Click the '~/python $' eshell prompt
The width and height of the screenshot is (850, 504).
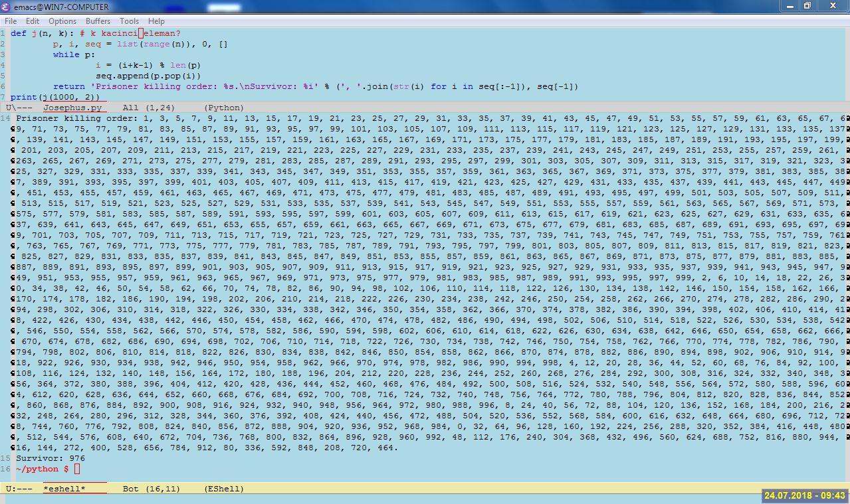(43, 469)
